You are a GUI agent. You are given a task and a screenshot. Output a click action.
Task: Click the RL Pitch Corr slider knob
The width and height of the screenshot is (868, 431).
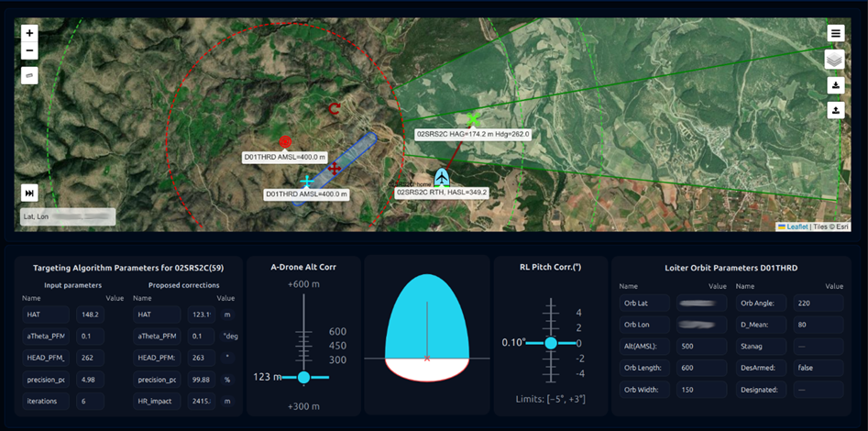click(x=550, y=343)
